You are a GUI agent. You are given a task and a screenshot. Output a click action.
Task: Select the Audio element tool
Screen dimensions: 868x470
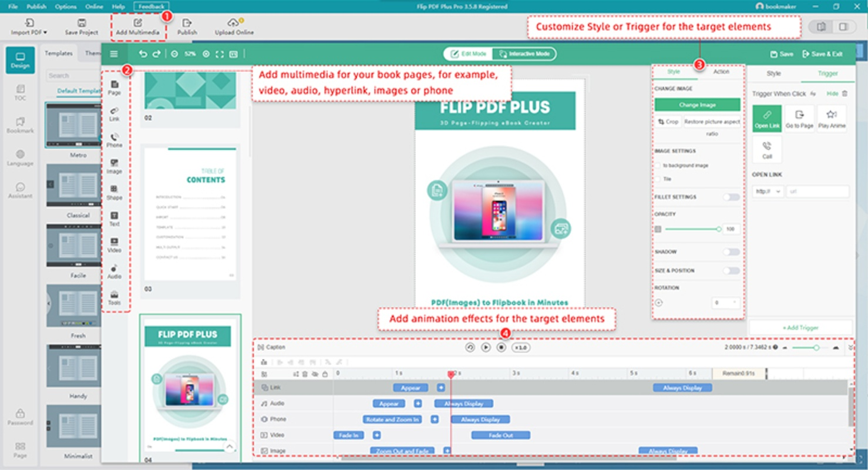pyautogui.click(x=115, y=271)
